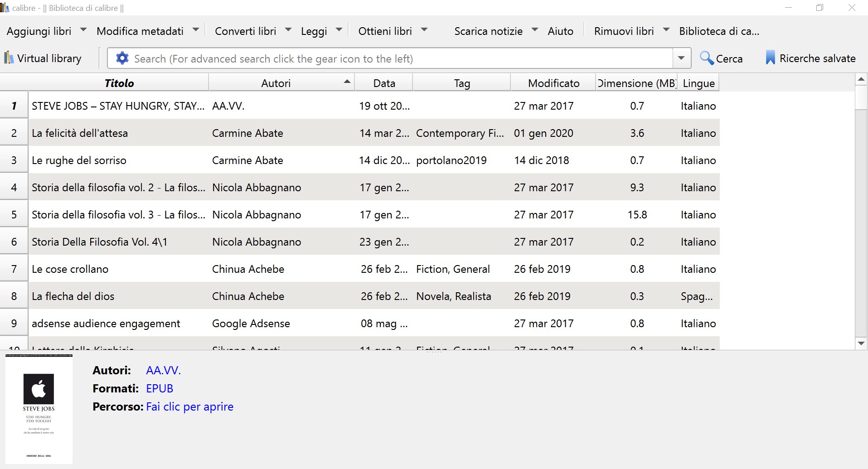Click the Leggi toolbar button

pyautogui.click(x=314, y=31)
